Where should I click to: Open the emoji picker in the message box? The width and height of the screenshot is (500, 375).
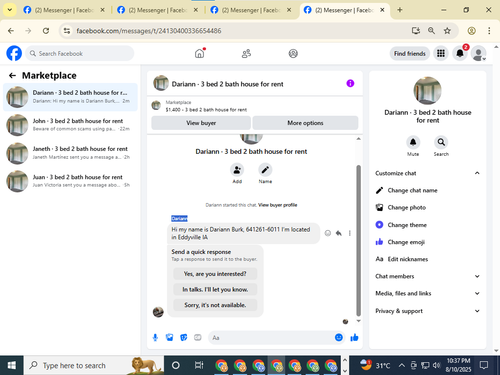pos(339,338)
